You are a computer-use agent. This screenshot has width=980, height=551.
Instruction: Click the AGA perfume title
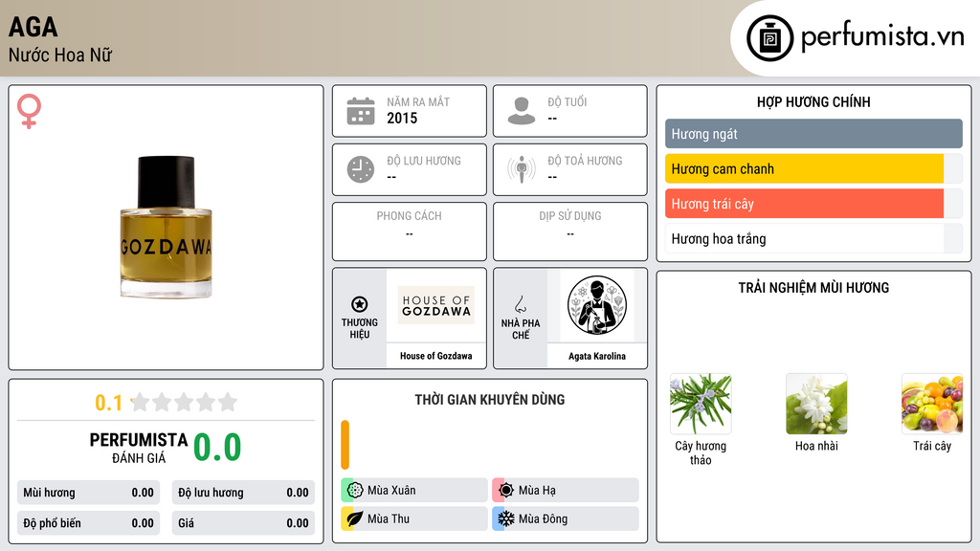(x=33, y=27)
